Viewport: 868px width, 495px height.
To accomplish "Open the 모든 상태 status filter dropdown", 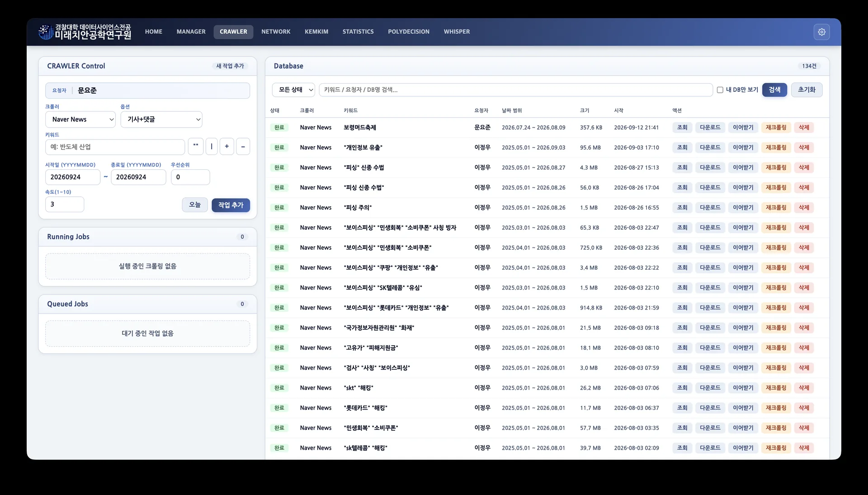I will tap(293, 90).
